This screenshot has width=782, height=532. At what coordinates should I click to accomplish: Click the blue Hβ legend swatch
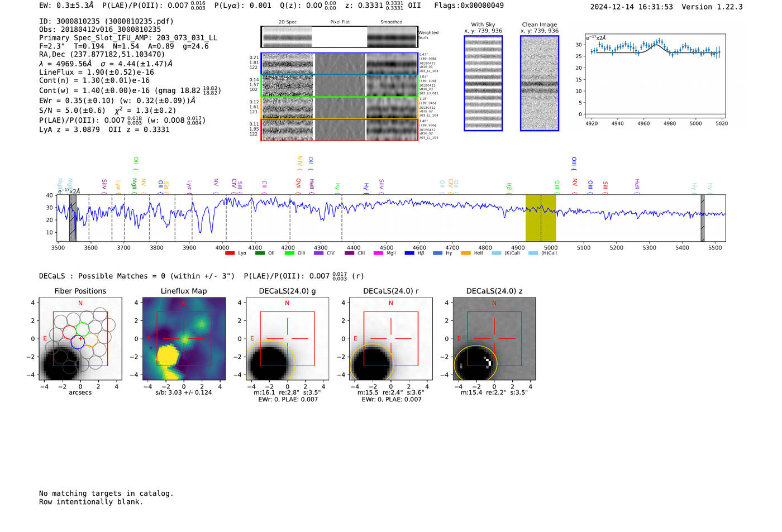[x=409, y=253]
